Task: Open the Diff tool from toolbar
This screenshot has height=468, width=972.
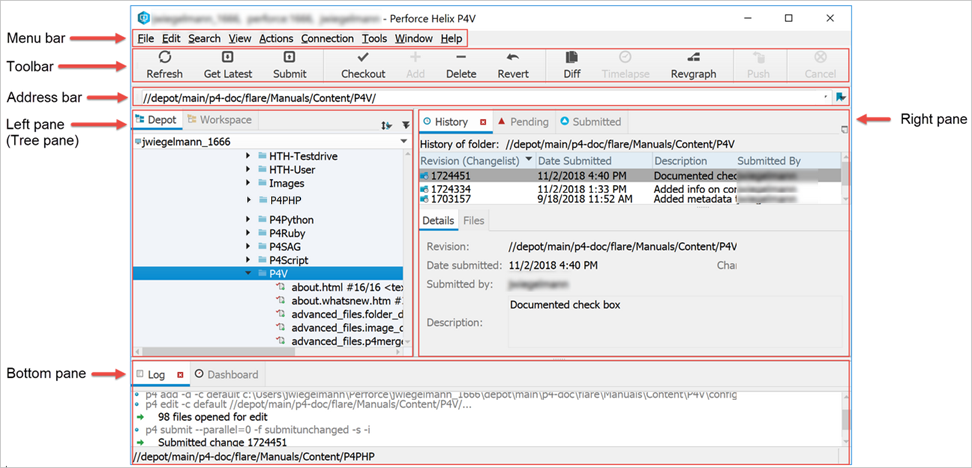Action: [571, 58]
